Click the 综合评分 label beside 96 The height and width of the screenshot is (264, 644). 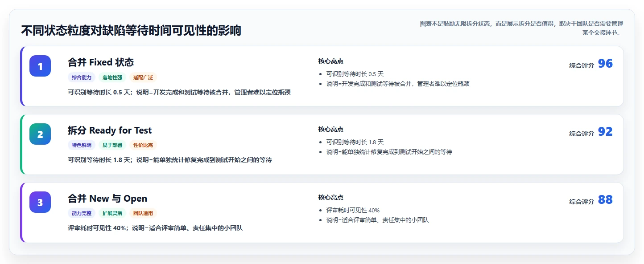click(x=582, y=65)
